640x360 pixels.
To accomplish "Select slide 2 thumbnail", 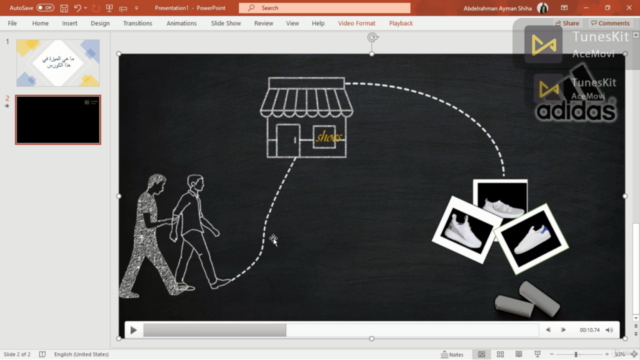I will pyautogui.click(x=58, y=120).
